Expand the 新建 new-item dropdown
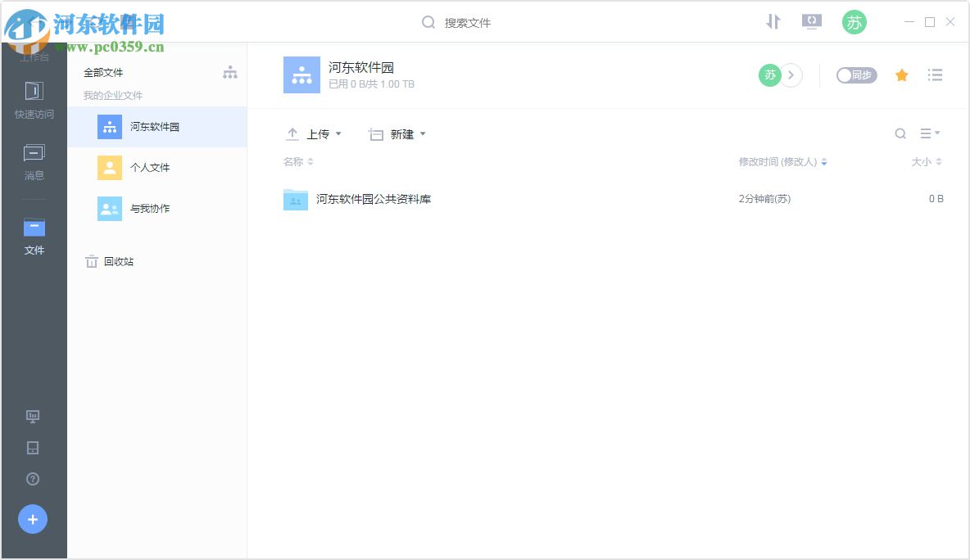The image size is (970, 560). 398,133
